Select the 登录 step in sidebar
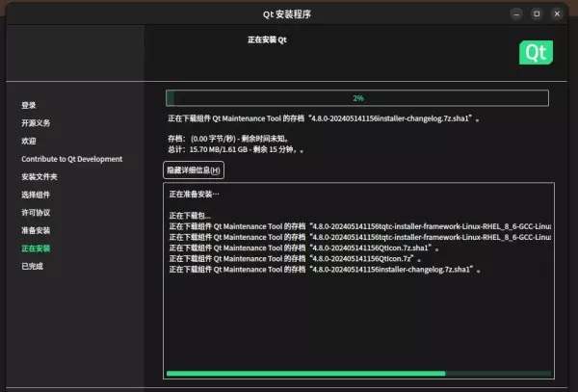578x392 pixels. [29, 105]
